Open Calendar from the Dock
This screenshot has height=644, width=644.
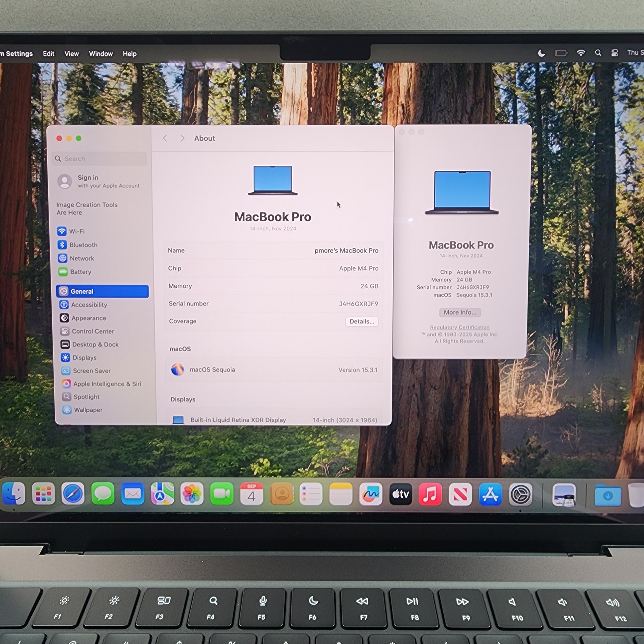click(x=252, y=494)
